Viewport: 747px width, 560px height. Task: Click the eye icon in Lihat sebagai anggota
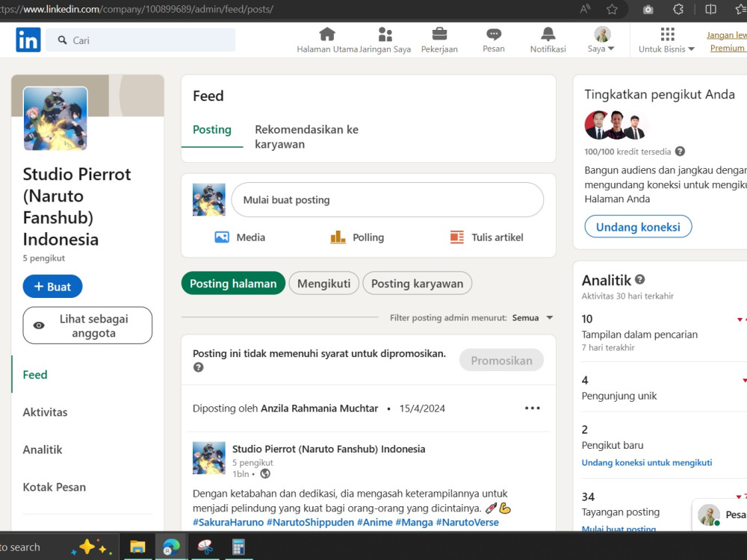point(39,326)
